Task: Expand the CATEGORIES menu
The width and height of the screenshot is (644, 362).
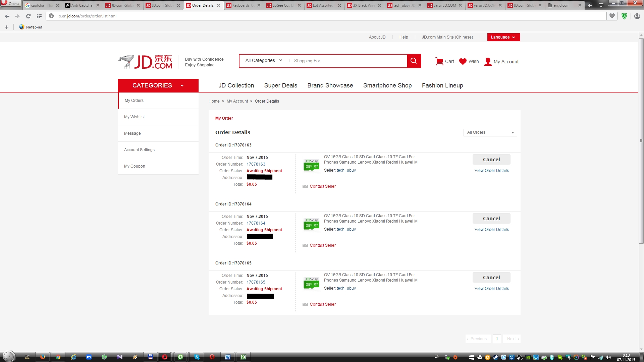Action: [158, 85]
